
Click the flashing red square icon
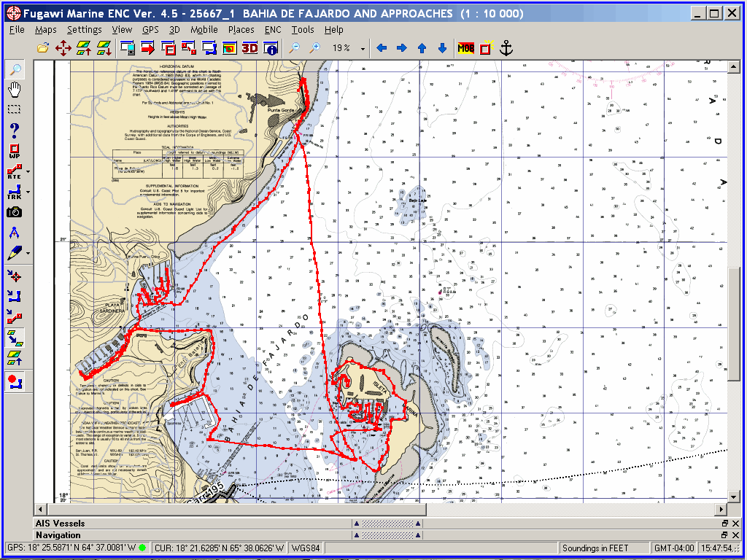(x=486, y=47)
